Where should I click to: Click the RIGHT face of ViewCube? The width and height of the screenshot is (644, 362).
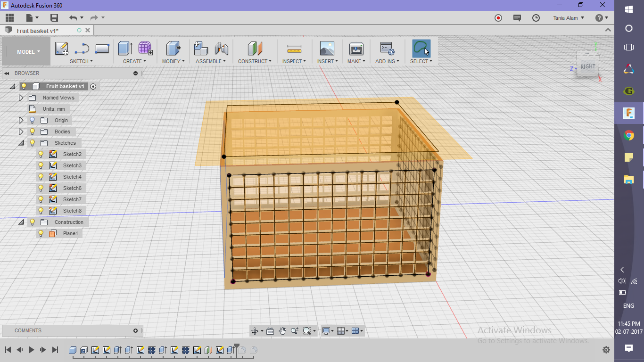point(587,66)
